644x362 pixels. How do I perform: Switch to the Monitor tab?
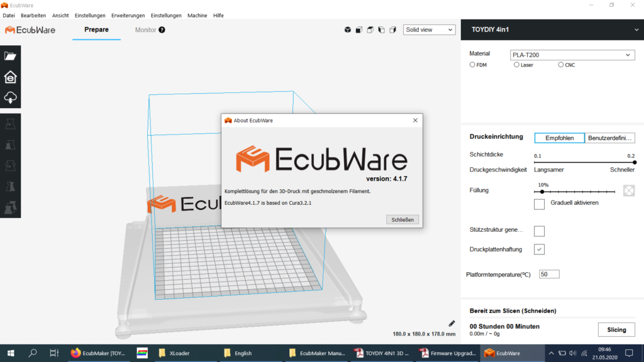coord(145,30)
